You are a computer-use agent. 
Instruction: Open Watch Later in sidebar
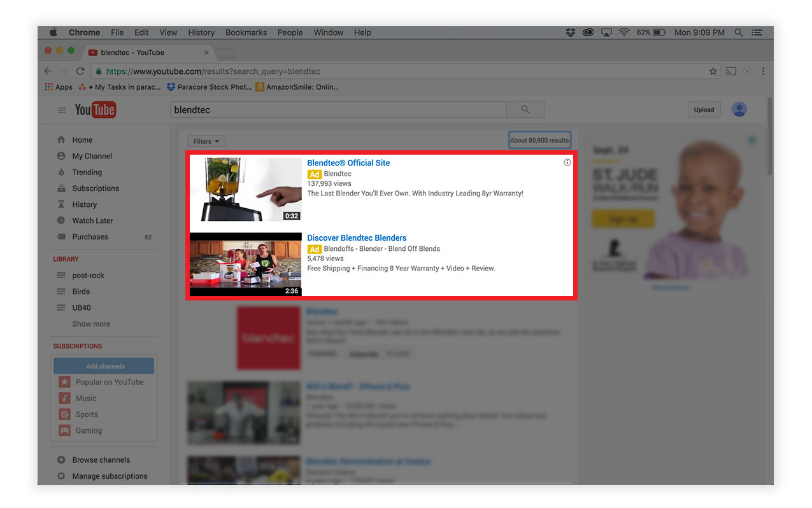pyautogui.click(x=92, y=221)
